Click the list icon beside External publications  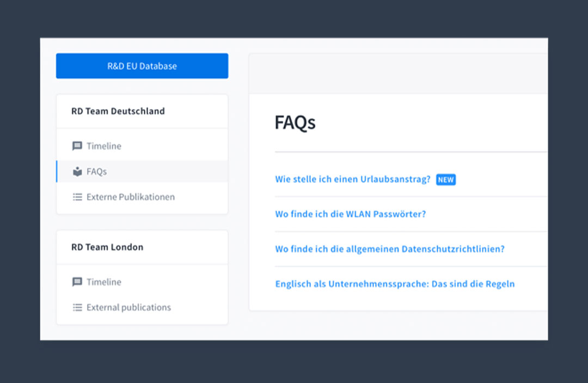tap(77, 307)
